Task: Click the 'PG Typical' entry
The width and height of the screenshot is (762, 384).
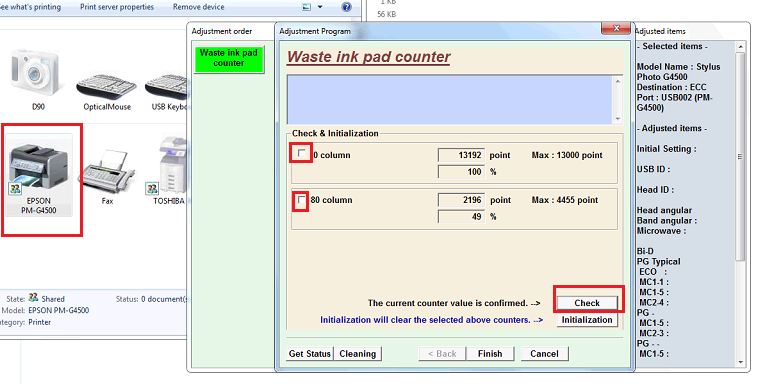Action: tap(658, 262)
